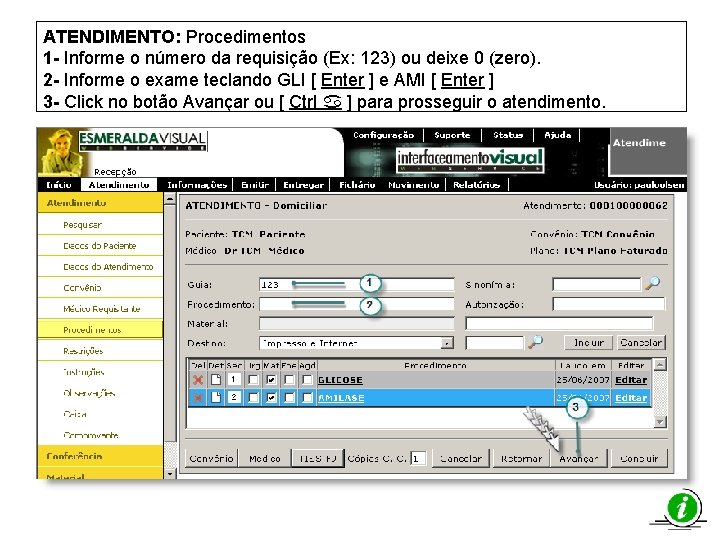Click the sidebar scroll down arrow
This screenshot has width=720, height=540.
170,473
